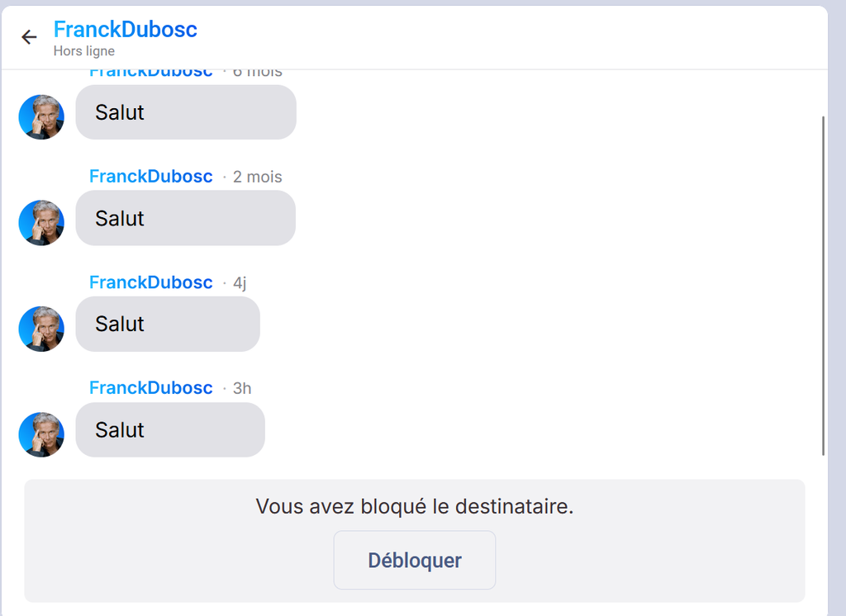Click the 3h timestamp
This screenshot has width=846, height=616.
(242, 388)
